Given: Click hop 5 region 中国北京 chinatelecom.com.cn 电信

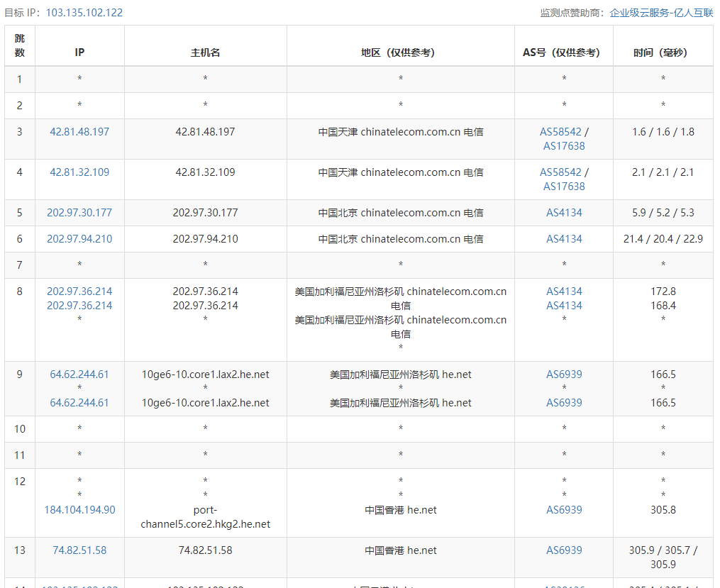Looking at the screenshot, I should tap(400, 213).
